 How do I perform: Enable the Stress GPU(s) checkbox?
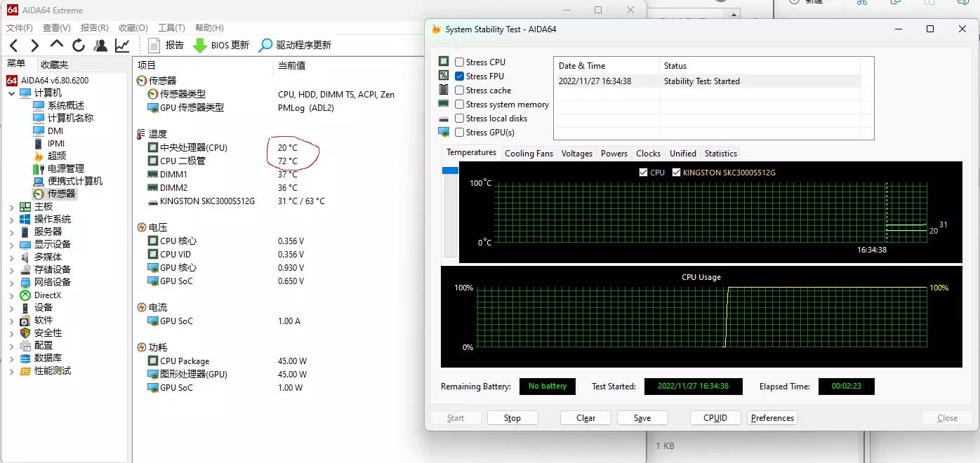click(460, 132)
